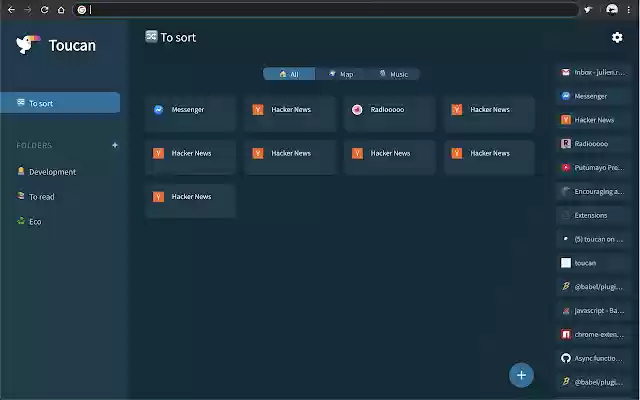Click the browser forward arrow
Screen dimensions: 640x400
(x=28, y=10)
